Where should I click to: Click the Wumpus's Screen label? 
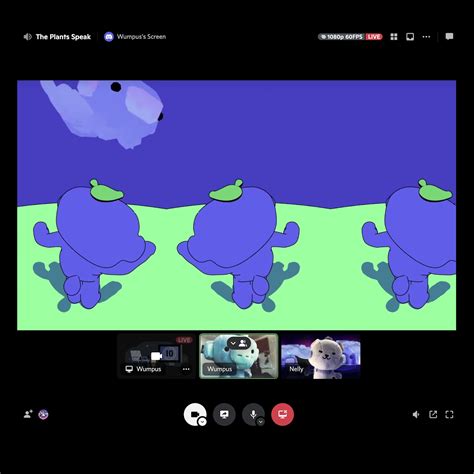coord(141,37)
